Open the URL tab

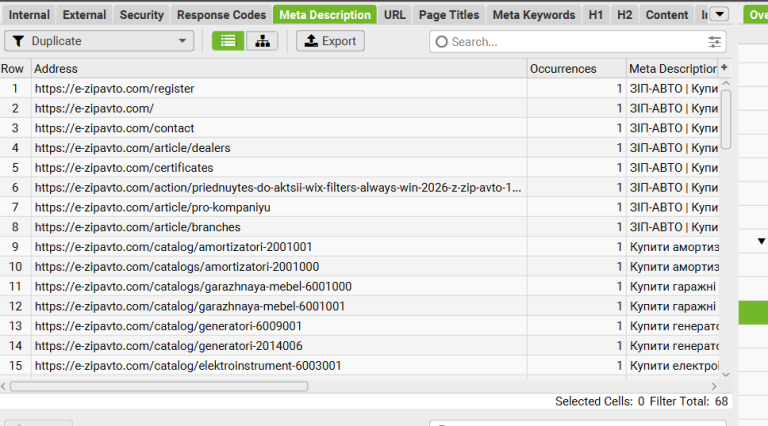point(394,15)
